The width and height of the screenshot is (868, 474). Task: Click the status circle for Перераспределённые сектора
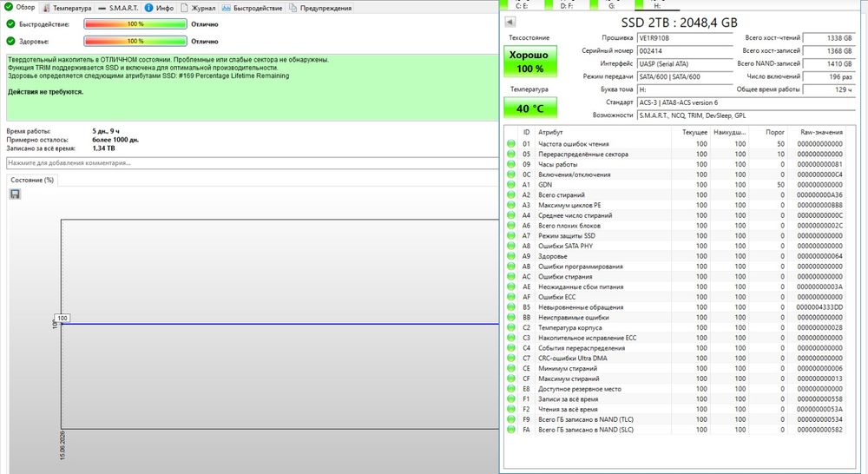pyautogui.click(x=511, y=154)
